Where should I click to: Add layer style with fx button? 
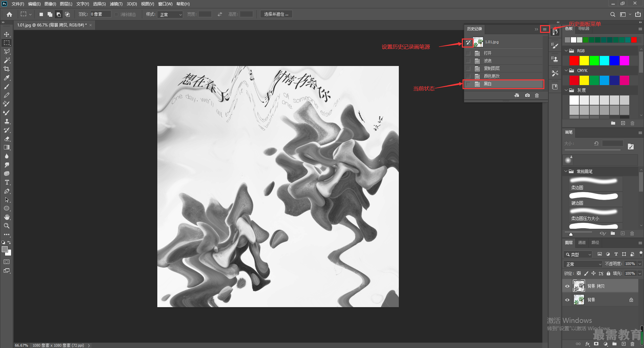pyautogui.click(x=587, y=344)
